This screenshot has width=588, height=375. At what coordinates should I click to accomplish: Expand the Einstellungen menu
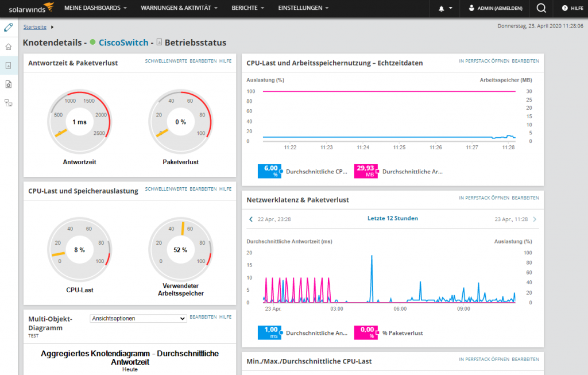tap(303, 8)
